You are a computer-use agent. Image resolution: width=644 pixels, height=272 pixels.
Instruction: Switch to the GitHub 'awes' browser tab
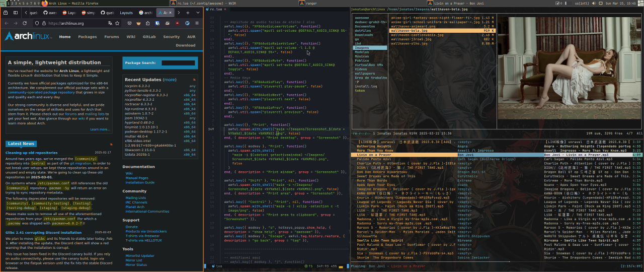coord(50,13)
